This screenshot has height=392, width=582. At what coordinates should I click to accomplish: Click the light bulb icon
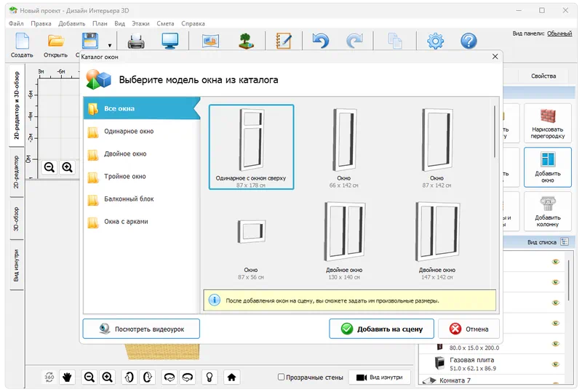210,377
